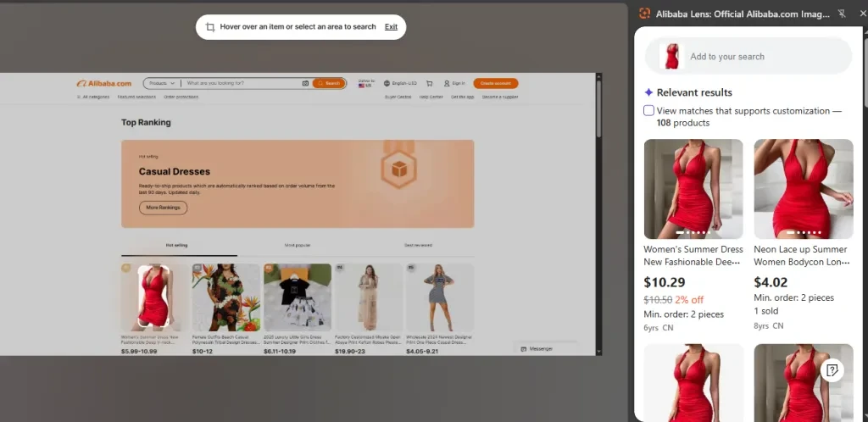
Task: Open the Help Center link
Action: click(x=431, y=97)
